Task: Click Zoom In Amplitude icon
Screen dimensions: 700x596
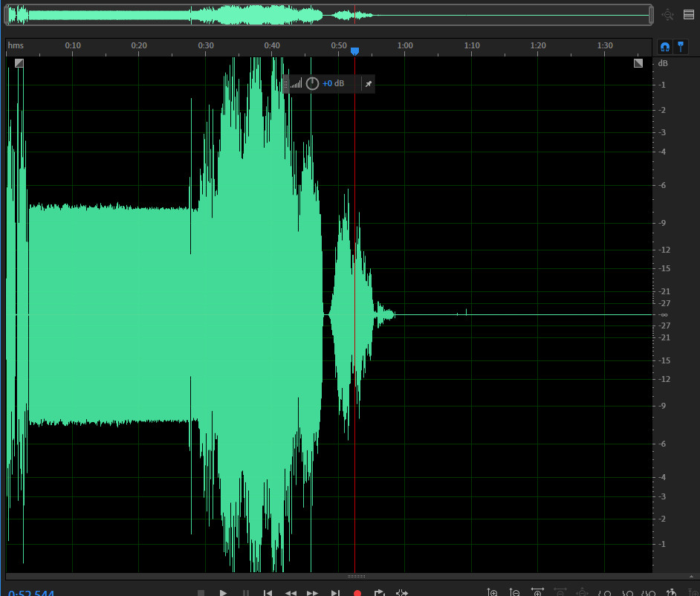Action: point(492,592)
